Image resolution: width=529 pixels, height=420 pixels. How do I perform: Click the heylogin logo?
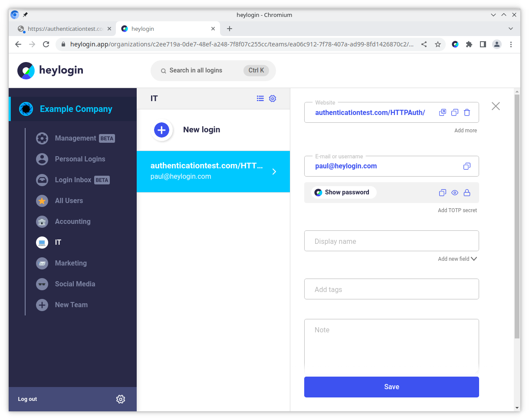pyautogui.click(x=50, y=70)
